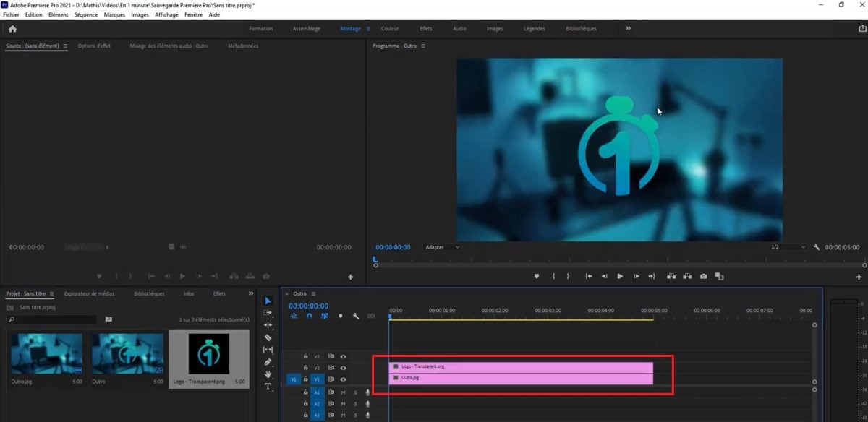Open the Programme : Outro panel menu
The image size is (868, 422).
point(423,46)
